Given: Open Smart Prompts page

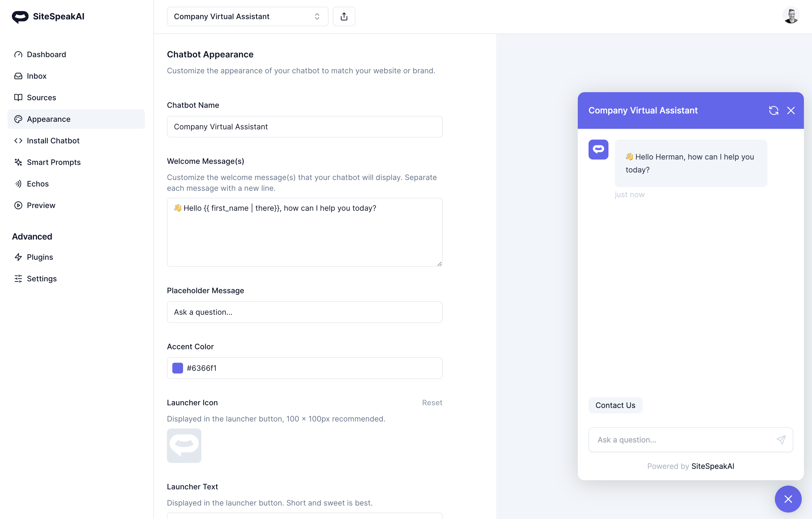Looking at the screenshot, I should (x=54, y=162).
